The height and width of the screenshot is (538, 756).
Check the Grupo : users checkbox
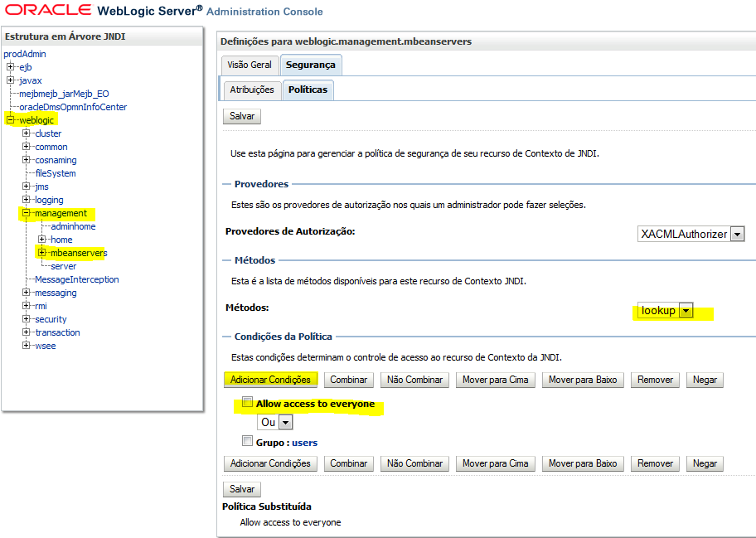pyautogui.click(x=247, y=441)
